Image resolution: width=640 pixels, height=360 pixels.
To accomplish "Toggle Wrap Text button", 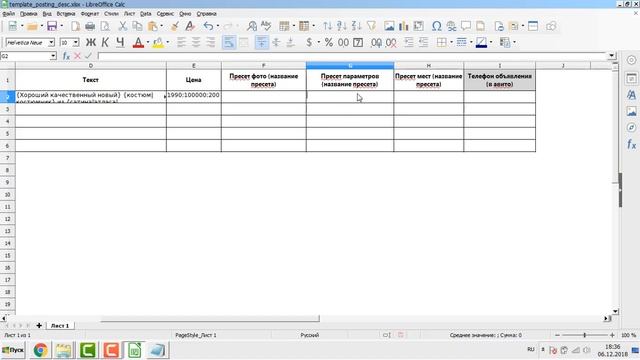I will pyautogui.click(x=229, y=42).
